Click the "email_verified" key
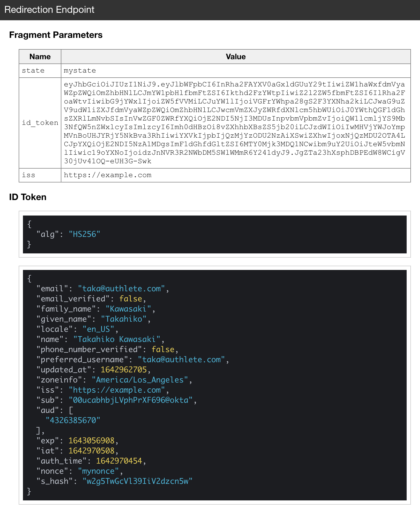Image resolution: width=420 pixels, height=510 pixels. (73, 299)
